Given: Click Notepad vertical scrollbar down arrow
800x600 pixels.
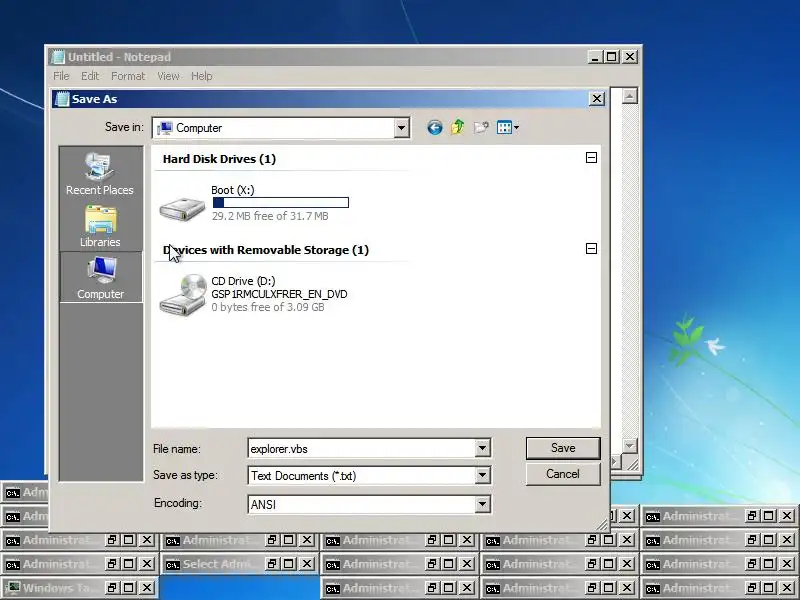Looking at the screenshot, I should (x=630, y=445).
